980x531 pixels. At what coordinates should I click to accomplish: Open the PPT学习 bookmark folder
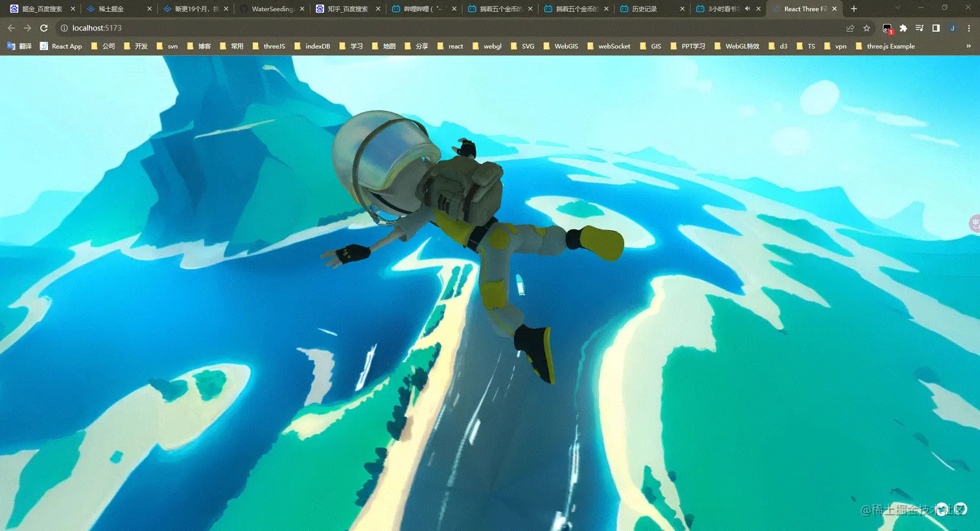(x=687, y=46)
